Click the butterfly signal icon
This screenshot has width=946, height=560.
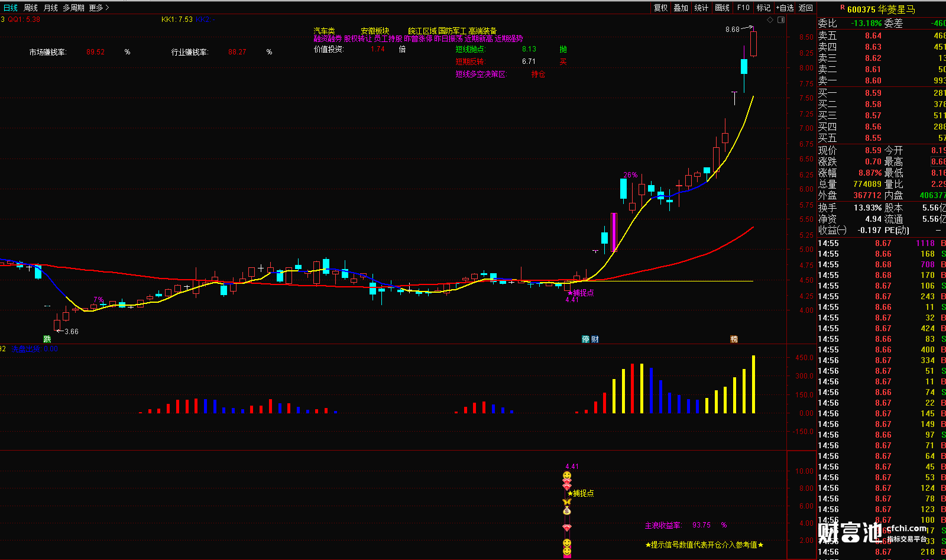pyautogui.click(x=567, y=502)
